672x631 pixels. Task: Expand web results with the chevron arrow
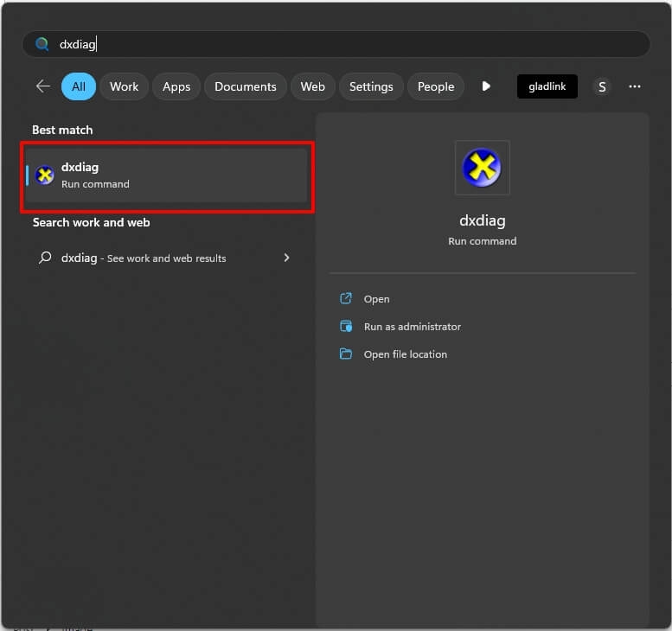point(286,258)
